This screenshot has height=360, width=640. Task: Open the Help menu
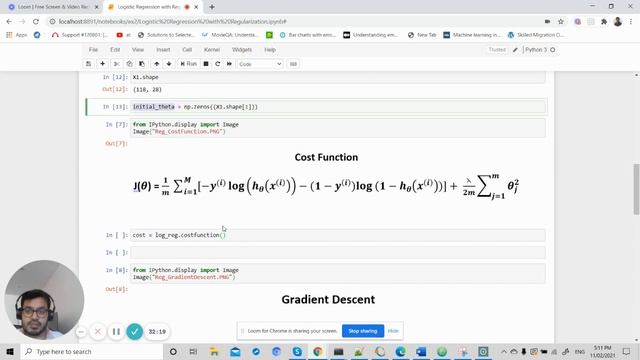pos(270,50)
